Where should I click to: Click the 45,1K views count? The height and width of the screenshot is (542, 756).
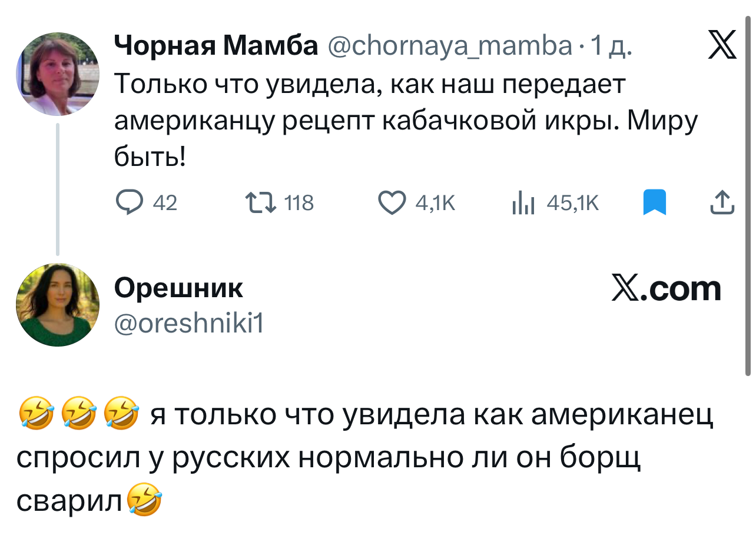[572, 203]
